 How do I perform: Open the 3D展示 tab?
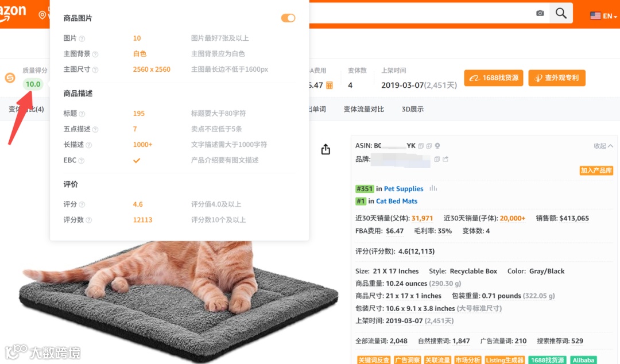(x=412, y=109)
